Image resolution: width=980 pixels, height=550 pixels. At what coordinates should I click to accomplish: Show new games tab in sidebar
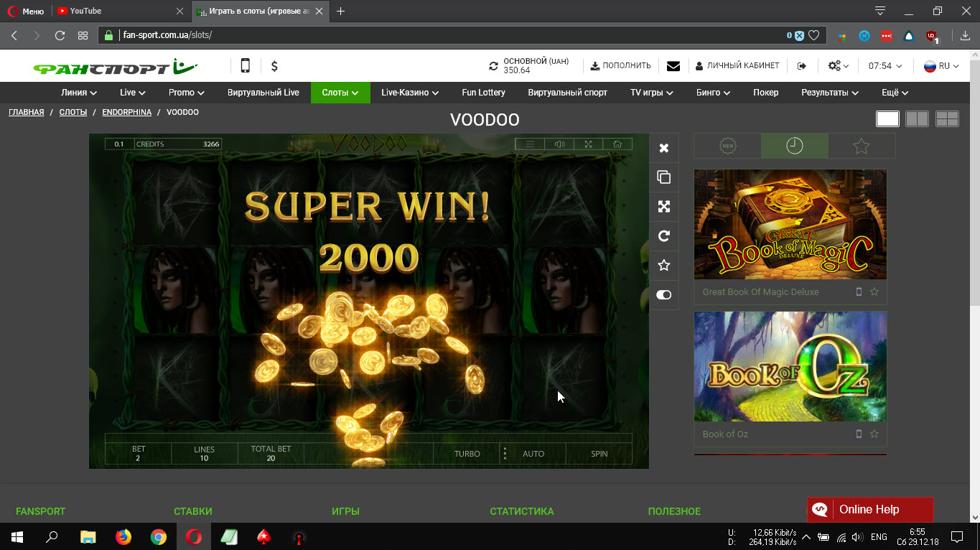727,146
